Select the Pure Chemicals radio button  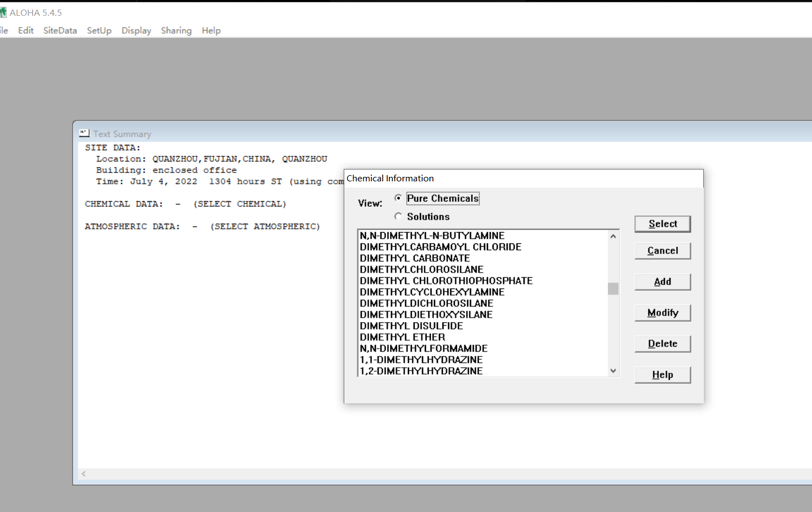pos(398,198)
